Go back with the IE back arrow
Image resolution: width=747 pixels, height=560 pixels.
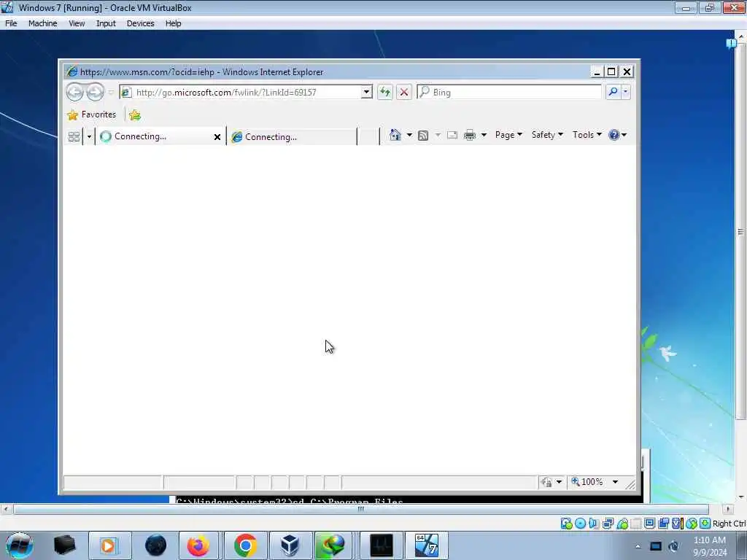pyautogui.click(x=75, y=92)
